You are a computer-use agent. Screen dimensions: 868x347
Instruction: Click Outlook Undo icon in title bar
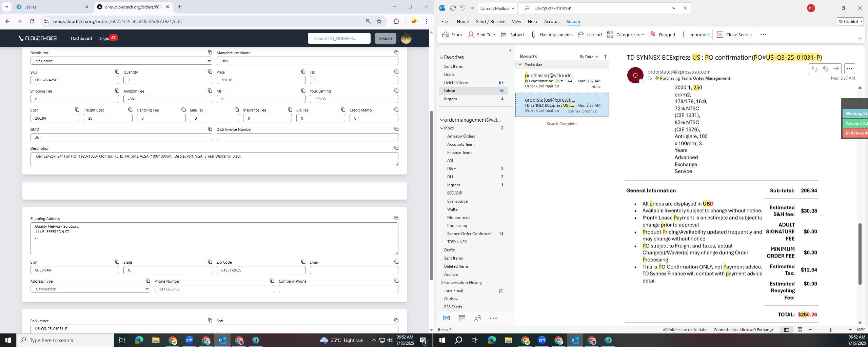(462, 8)
